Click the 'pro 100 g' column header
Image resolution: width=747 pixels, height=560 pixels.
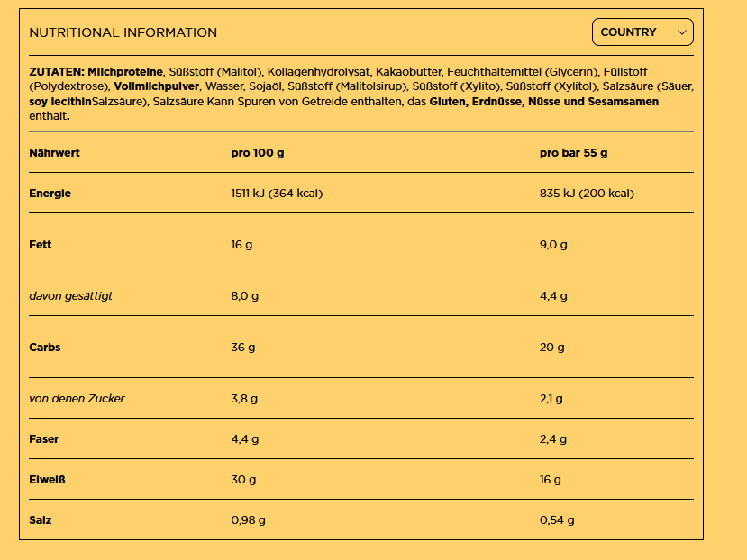tap(257, 153)
